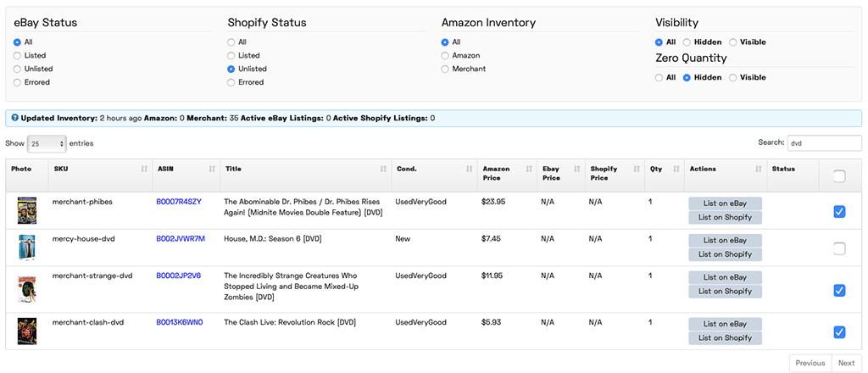This screenshot has height=373, width=868.
Task: List mercy-house-dvd item on eBay
Action: pyautogui.click(x=726, y=240)
